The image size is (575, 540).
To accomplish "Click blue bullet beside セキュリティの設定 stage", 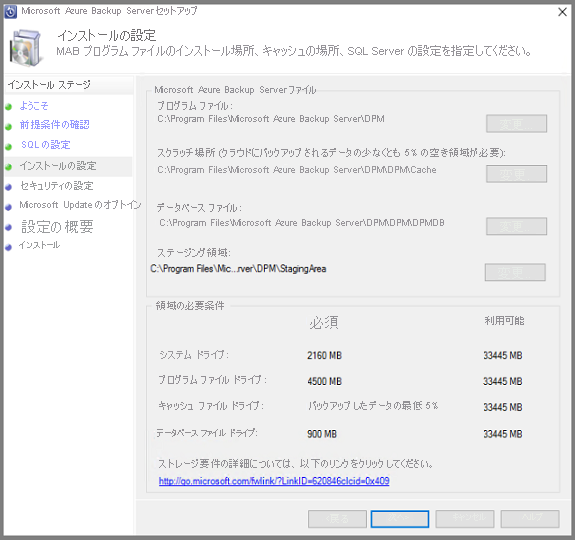I will [9, 187].
